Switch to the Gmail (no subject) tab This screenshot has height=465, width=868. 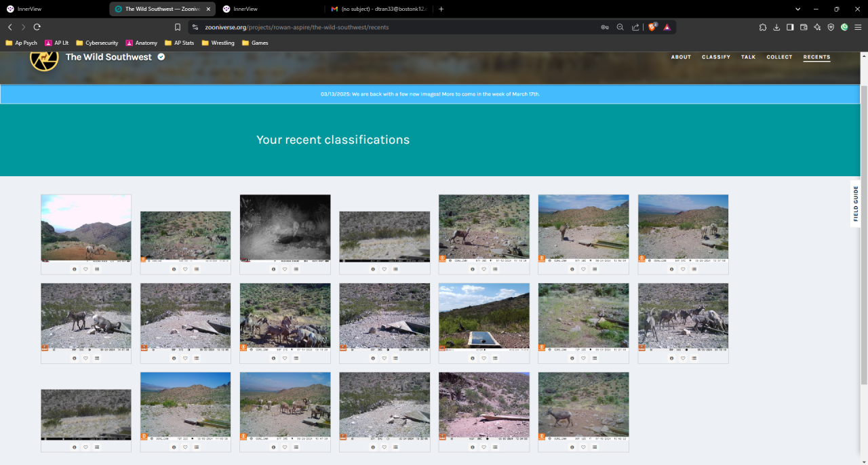click(380, 9)
